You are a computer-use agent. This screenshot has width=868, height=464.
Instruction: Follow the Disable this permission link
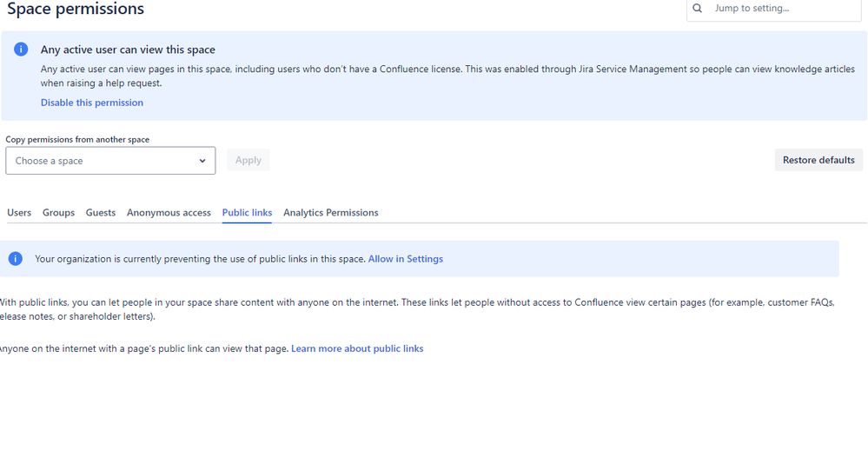pyautogui.click(x=92, y=103)
